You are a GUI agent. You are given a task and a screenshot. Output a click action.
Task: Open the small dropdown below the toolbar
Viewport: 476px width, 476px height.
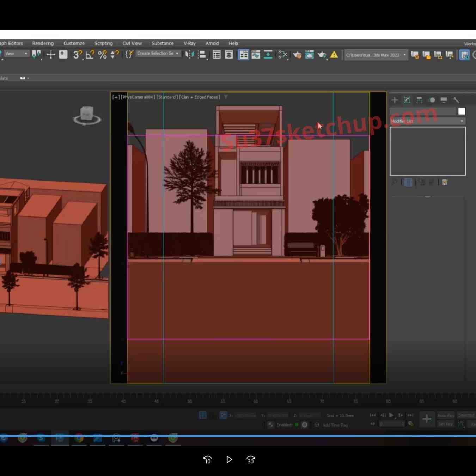[x=24, y=78]
